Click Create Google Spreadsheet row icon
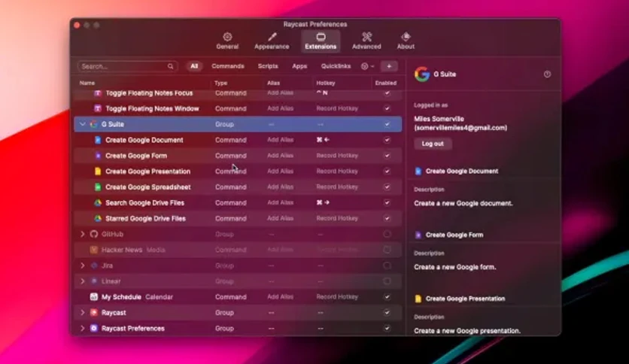 (98, 187)
